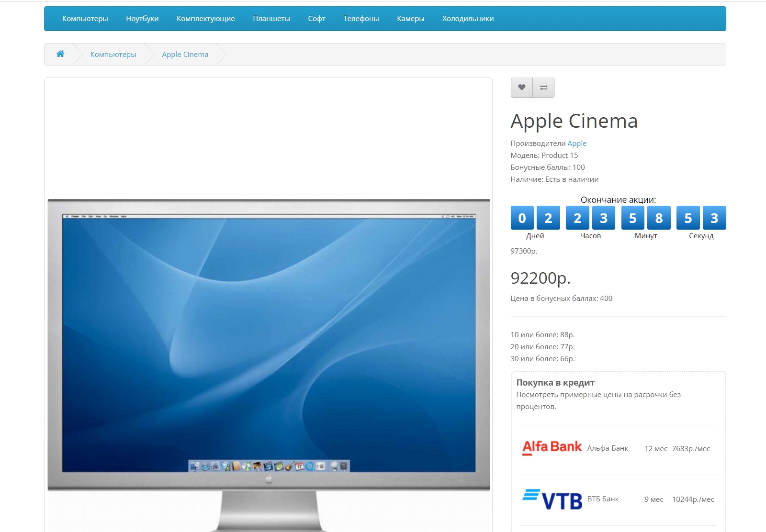The width and height of the screenshot is (766, 532).
Task: Open the Софт menu category
Action: point(316,19)
